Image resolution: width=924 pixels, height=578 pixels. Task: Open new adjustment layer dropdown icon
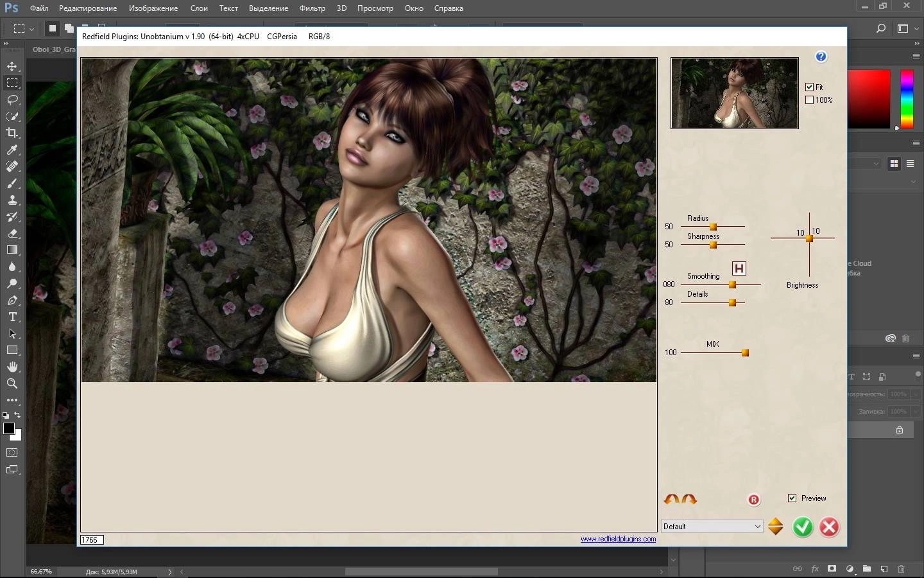point(849,569)
